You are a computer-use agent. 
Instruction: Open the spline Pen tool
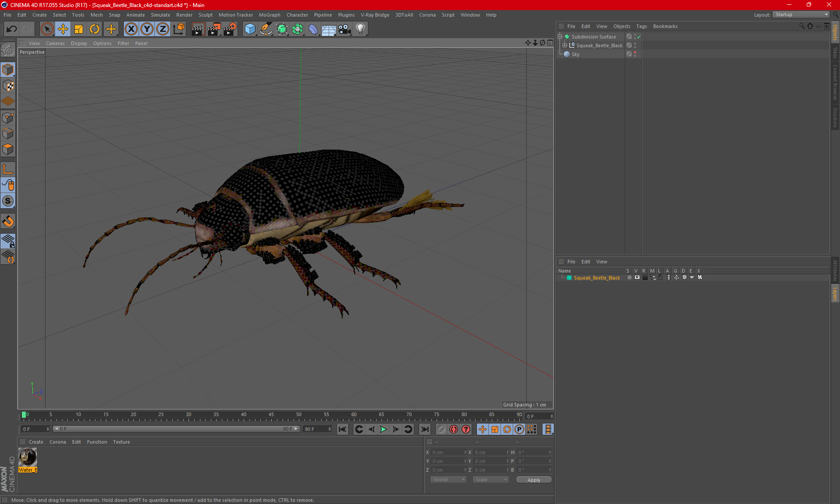tap(266, 29)
